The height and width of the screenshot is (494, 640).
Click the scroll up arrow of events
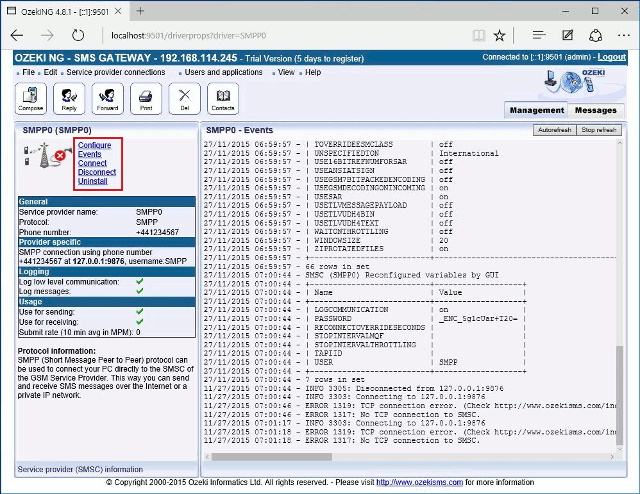pyautogui.click(x=620, y=143)
